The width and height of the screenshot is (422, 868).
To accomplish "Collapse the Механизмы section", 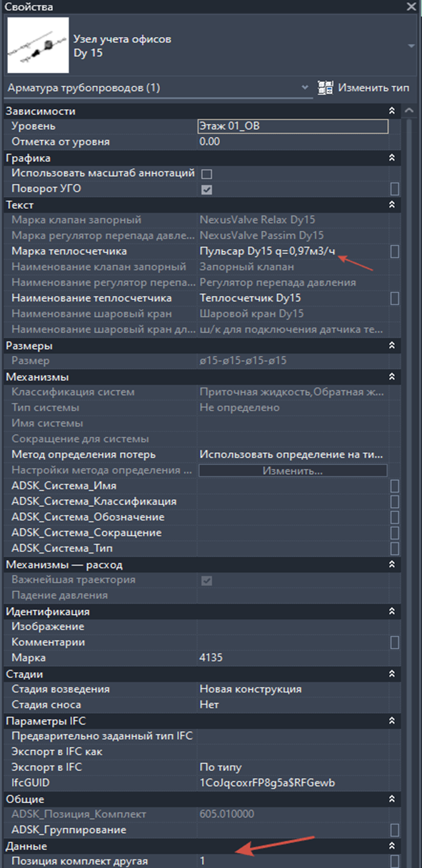I will pos(391,377).
